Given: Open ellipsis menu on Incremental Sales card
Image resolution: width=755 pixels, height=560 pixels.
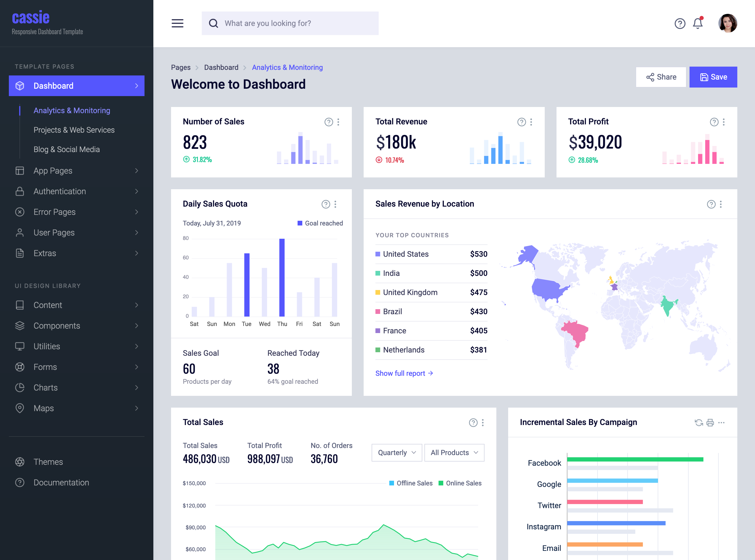Looking at the screenshot, I should (721, 422).
